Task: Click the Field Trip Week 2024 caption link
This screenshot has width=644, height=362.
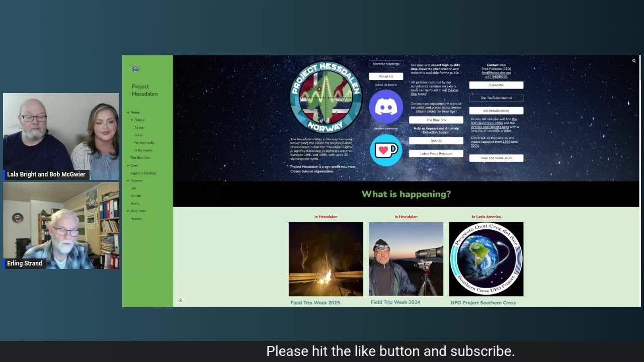Action: click(395, 302)
